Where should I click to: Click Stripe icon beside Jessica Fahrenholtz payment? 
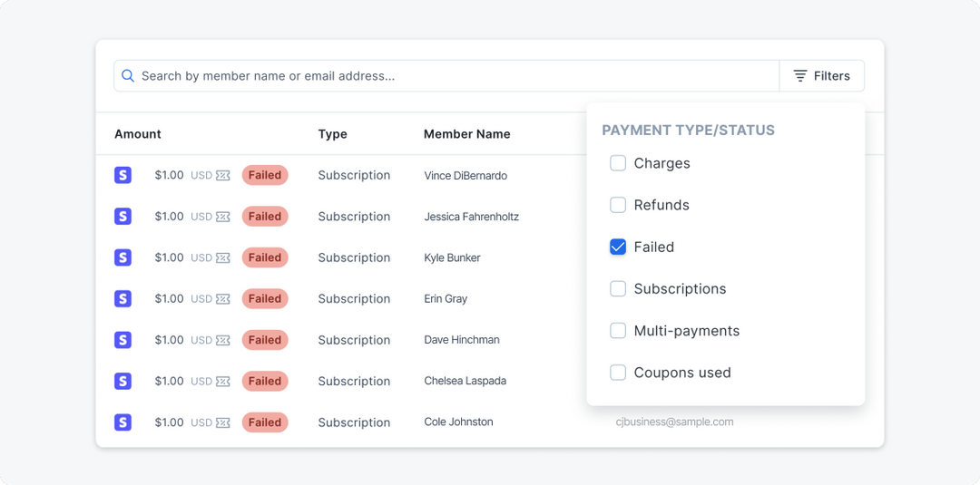(122, 217)
